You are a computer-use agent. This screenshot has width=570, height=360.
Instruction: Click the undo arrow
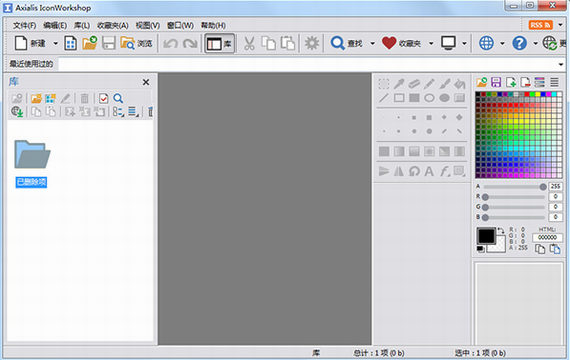170,44
